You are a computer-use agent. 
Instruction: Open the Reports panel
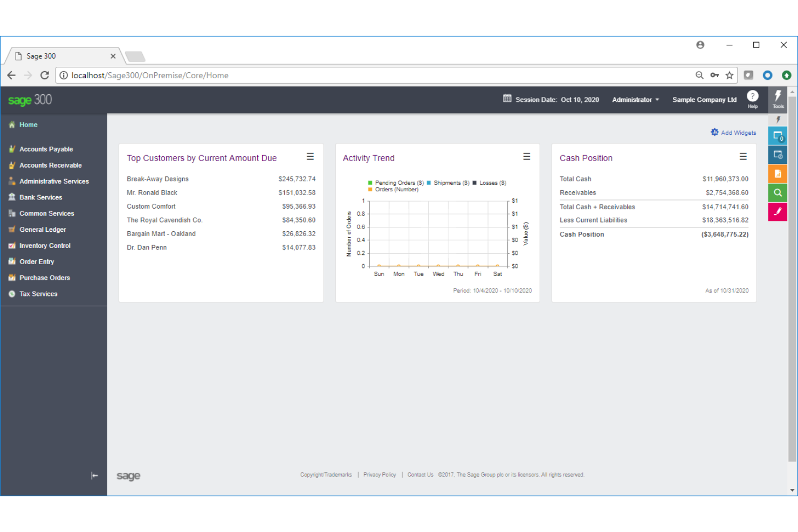click(778, 174)
